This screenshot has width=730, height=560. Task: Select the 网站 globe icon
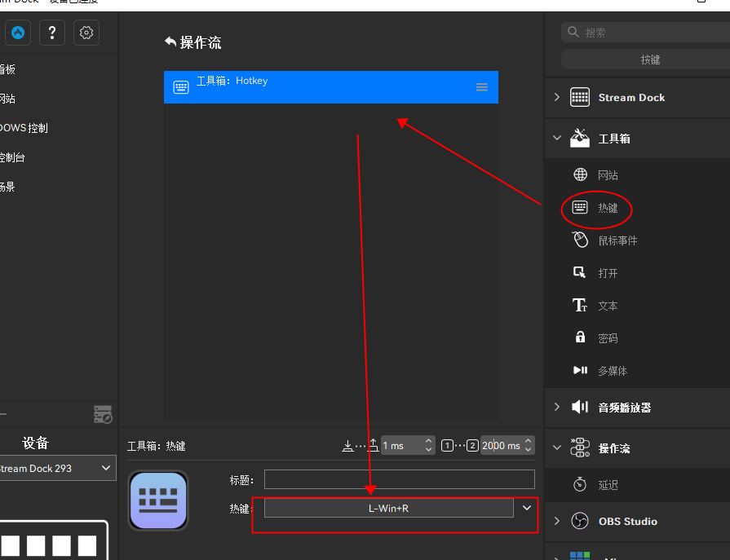point(580,174)
